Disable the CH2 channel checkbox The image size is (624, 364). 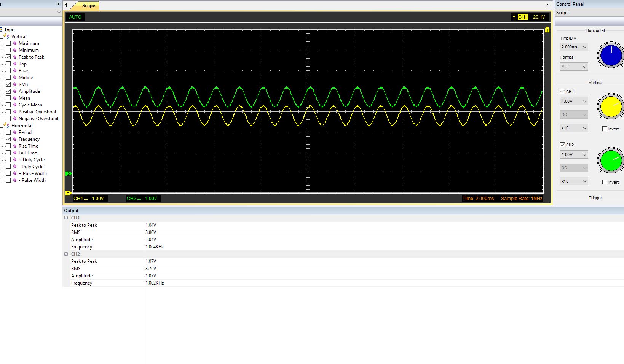(x=563, y=145)
